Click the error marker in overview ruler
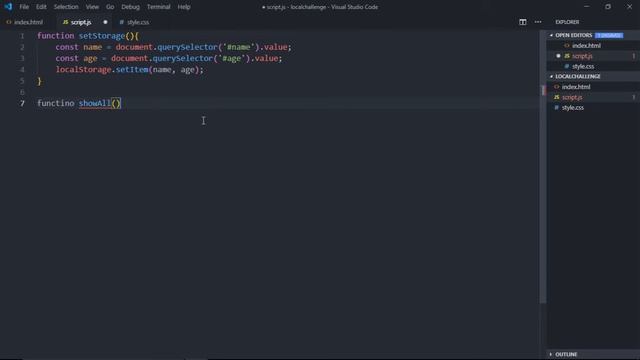Viewport: 640px width, 360px height. (543, 91)
